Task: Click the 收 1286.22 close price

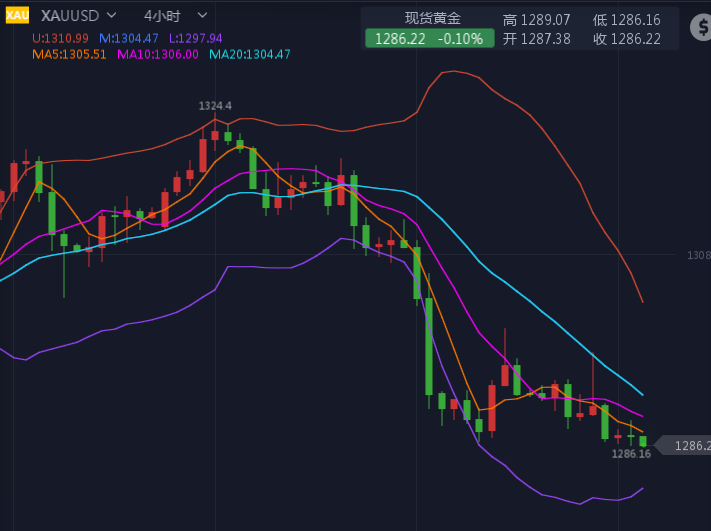Action: (627, 39)
